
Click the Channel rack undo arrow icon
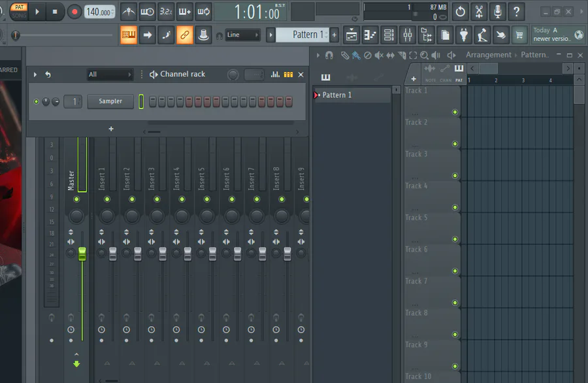[48, 75]
